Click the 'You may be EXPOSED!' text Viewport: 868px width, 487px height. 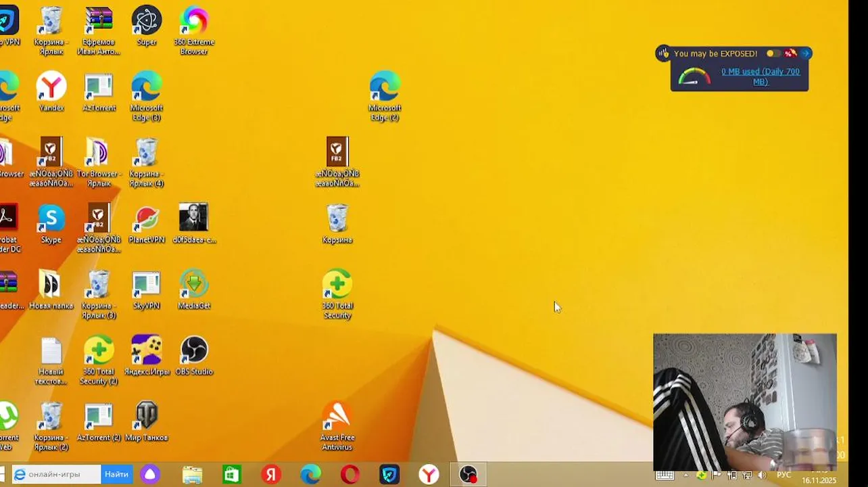pyautogui.click(x=715, y=53)
